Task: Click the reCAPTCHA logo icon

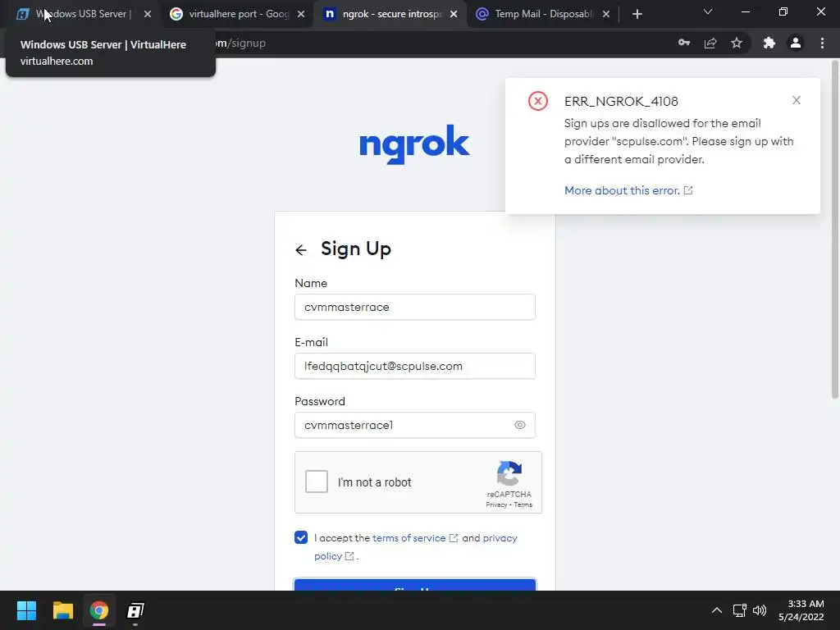Action: click(509, 473)
